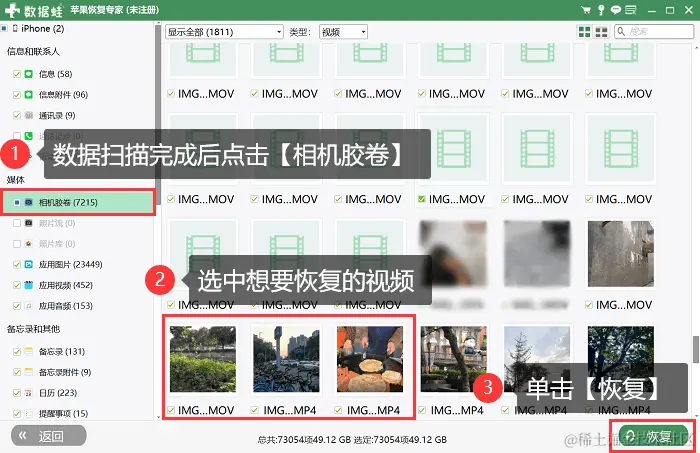Click the green garden video thumbnail
The height and width of the screenshot is (453, 700).
click(x=203, y=359)
